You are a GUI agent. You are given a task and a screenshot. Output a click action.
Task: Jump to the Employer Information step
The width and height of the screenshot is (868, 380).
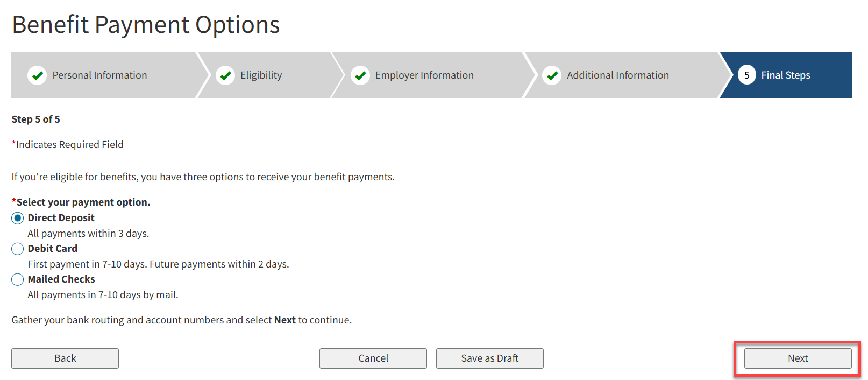click(x=424, y=75)
